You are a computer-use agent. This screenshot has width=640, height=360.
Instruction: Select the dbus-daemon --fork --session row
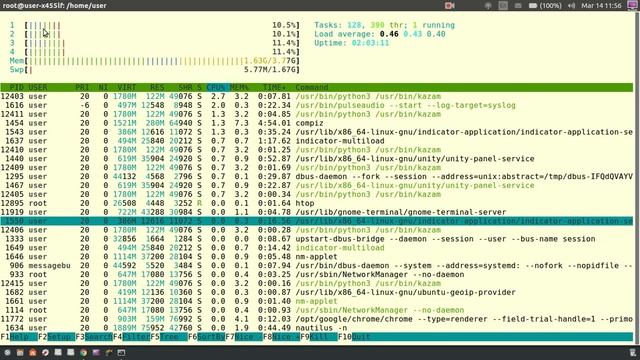pos(317,177)
